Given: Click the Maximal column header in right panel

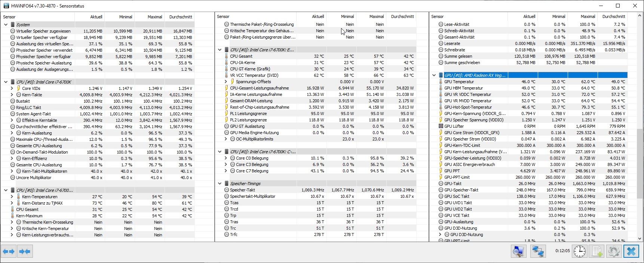Looking at the screenshot, I should (x=582, y=16).
